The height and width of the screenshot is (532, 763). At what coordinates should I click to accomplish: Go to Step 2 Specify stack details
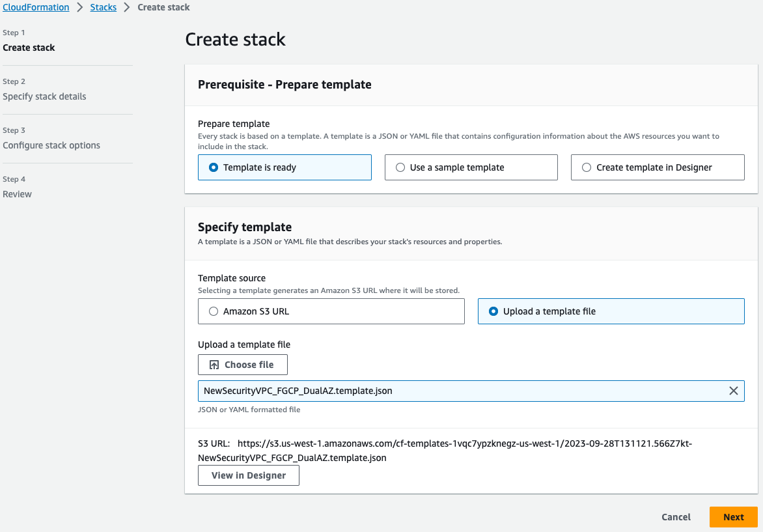[44, 96]
